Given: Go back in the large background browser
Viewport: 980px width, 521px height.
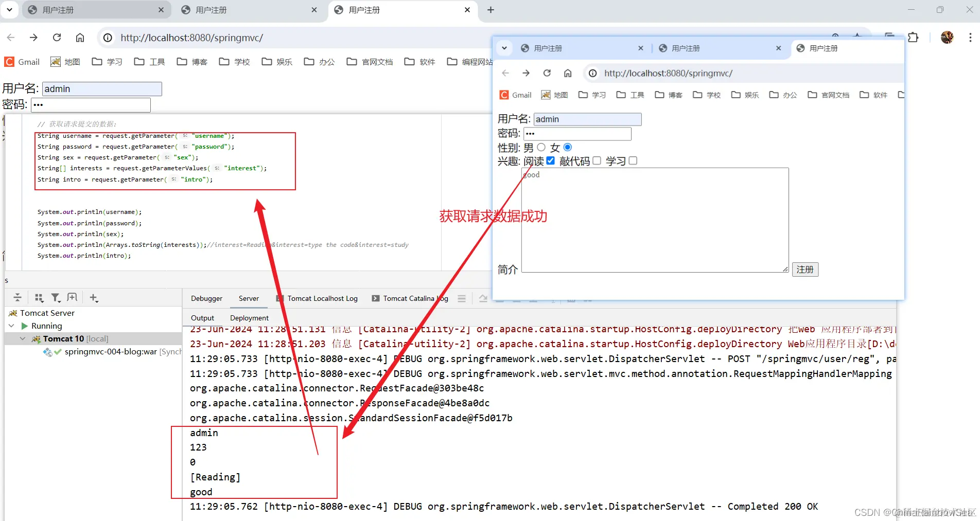Looking at the screenshot, I should (11, 38).
